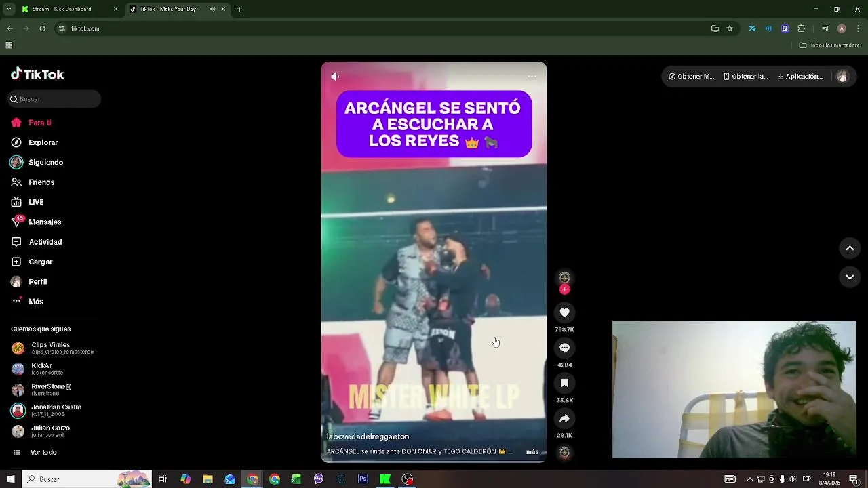
Task: Click the TikTok logo in the sidebar
Action: pos(37,74)
